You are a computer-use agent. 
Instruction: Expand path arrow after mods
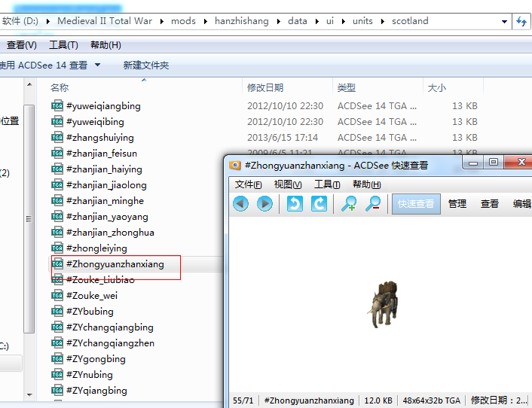tap(206, 21)
